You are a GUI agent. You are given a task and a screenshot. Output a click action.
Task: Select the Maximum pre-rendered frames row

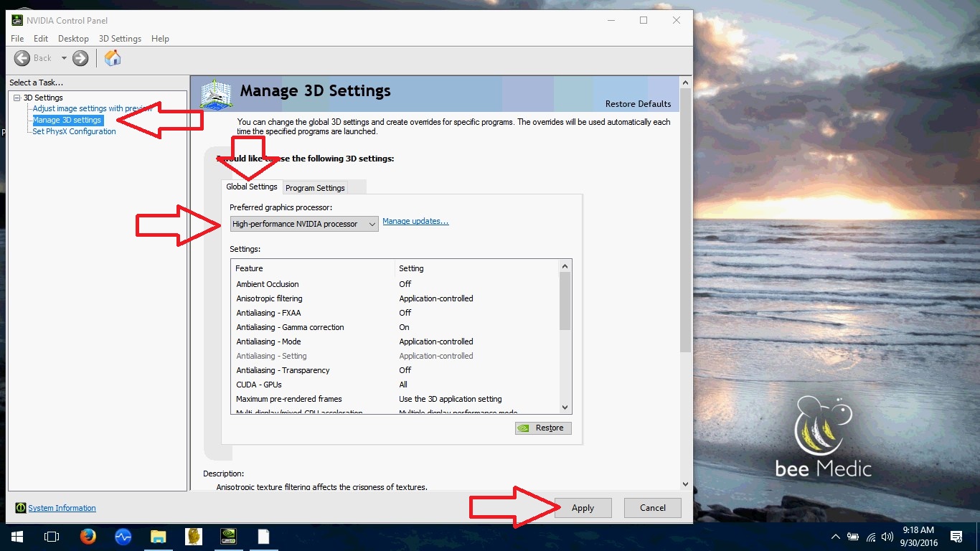tap(395, 399)
